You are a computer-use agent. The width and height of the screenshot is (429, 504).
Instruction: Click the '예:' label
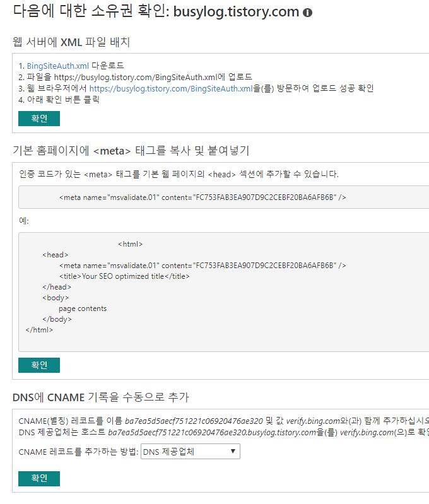24,221
